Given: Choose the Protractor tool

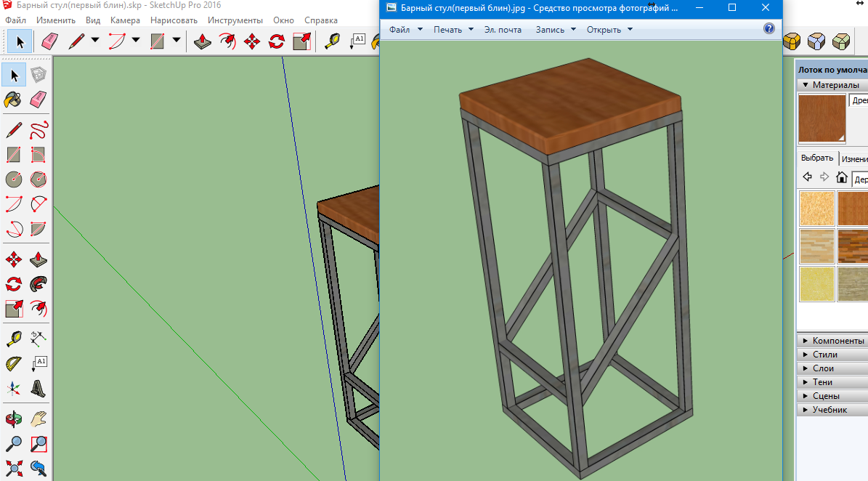Looking at the screenshot, I should point(14,363).
